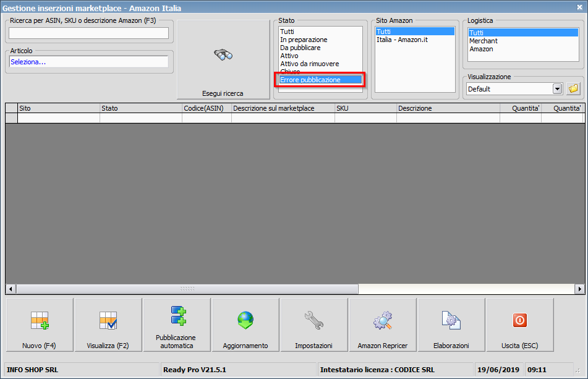The image size is (588, 379).
Task: Select Tutti in the Stato list
Action: pyautogui.click(x=288, y=32)
